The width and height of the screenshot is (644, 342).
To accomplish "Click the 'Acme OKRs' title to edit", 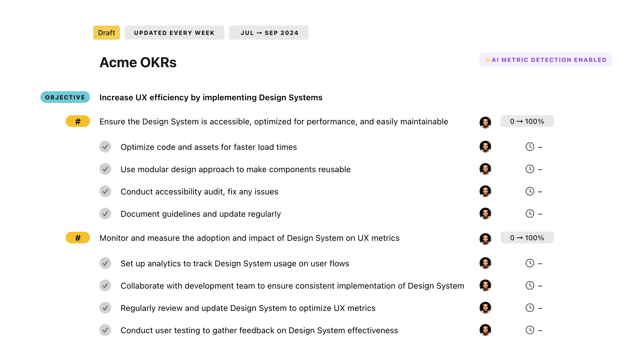I will click(138, 62).
